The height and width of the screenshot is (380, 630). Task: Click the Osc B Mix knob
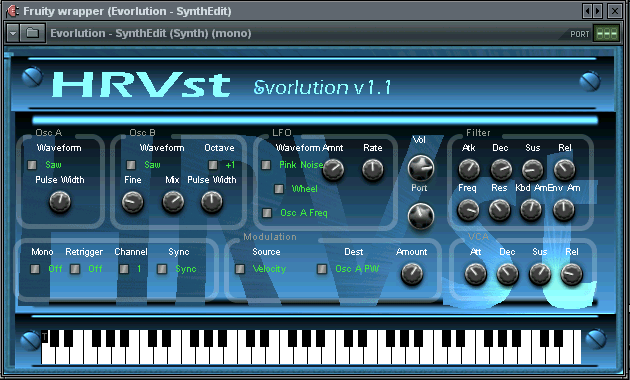pos(173,202)
